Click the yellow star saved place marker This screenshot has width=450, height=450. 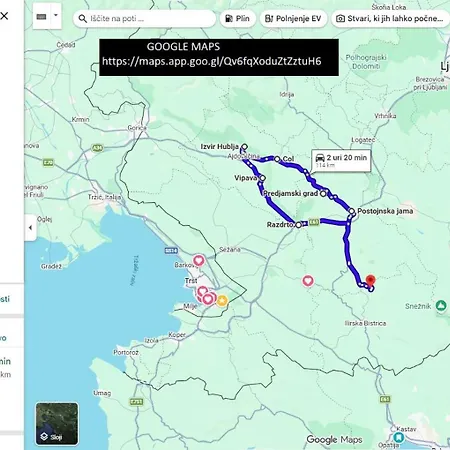pyautogui.click(x=222, y=301)
